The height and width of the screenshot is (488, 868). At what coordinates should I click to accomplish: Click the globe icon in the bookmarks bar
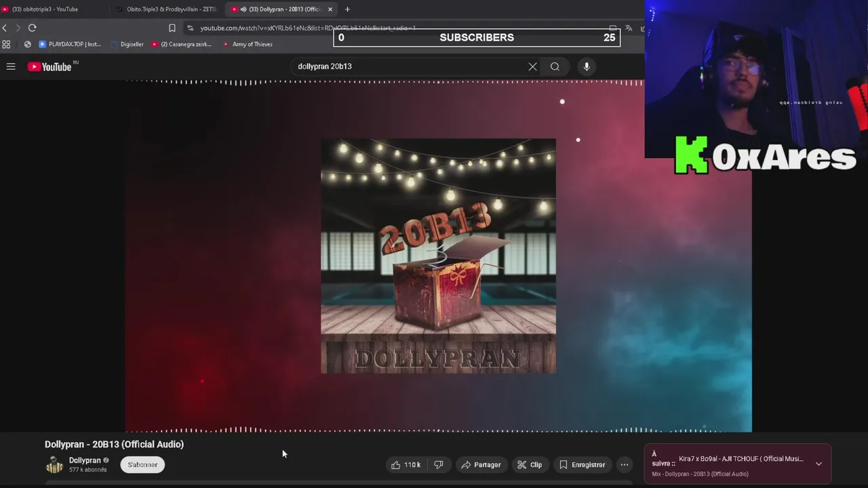(27, 44)
